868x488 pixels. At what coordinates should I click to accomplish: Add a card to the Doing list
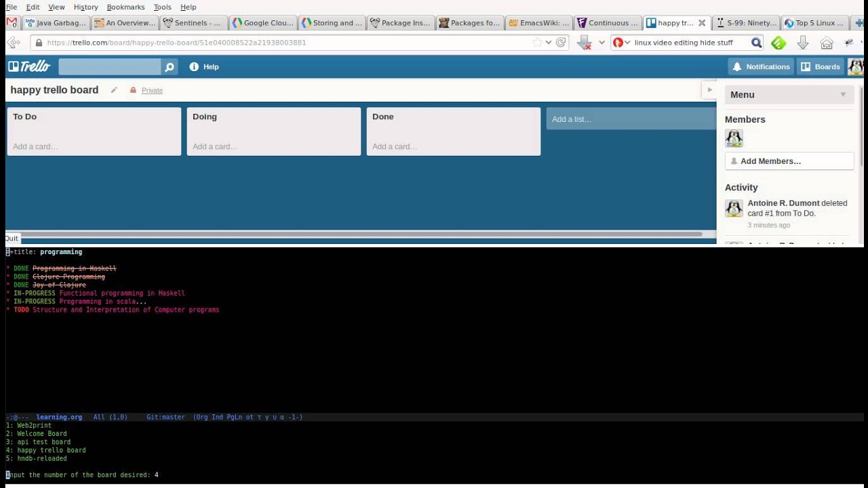(215, 146)
